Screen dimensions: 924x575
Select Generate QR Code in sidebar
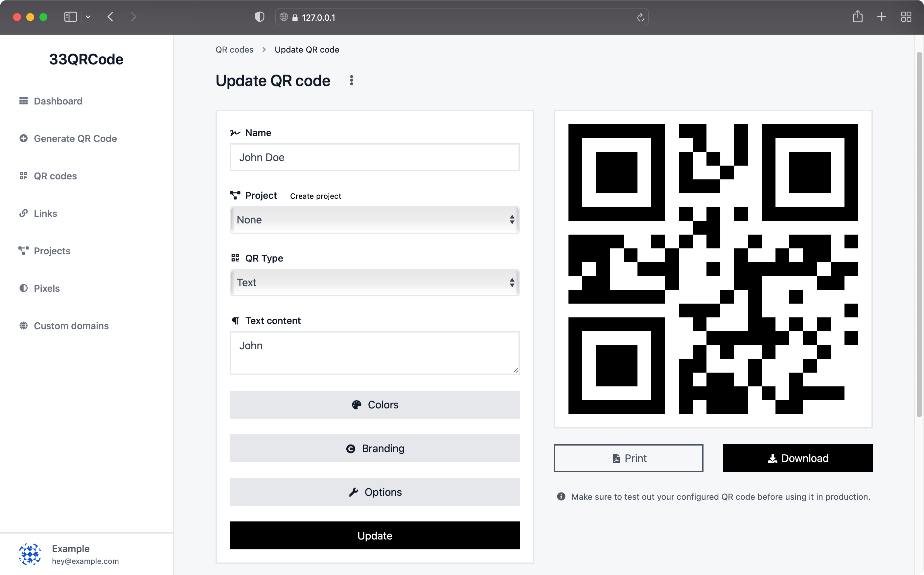75,138
